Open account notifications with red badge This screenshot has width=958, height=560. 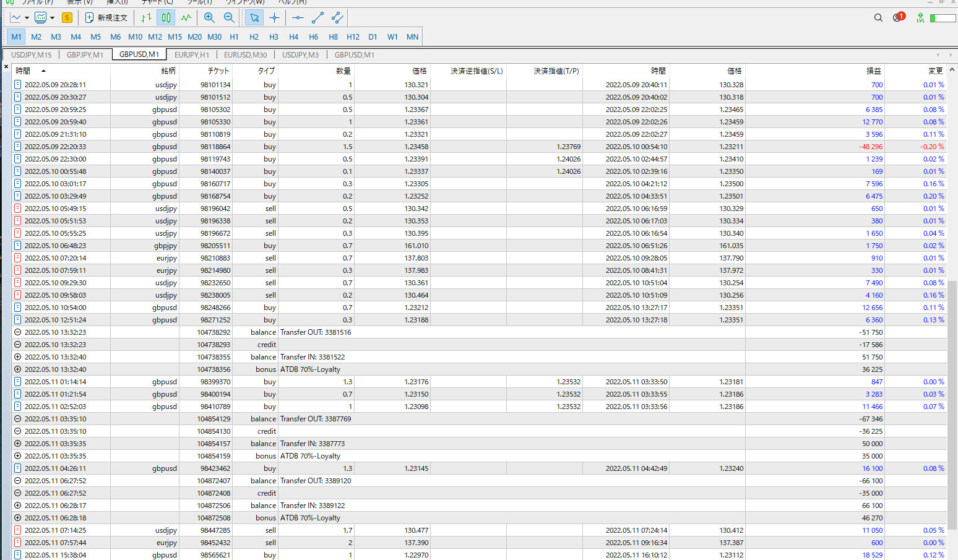tap(898, 17)
